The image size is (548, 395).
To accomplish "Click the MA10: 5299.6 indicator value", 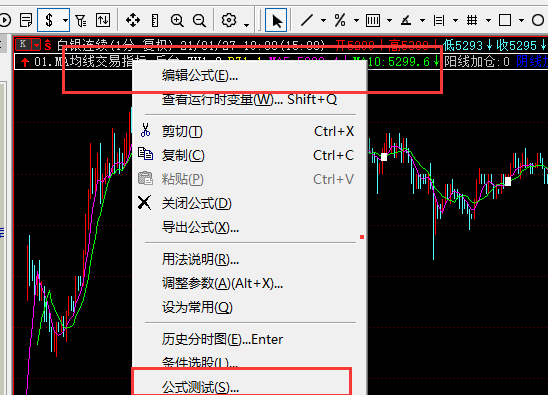I will [x=396, y=62].
